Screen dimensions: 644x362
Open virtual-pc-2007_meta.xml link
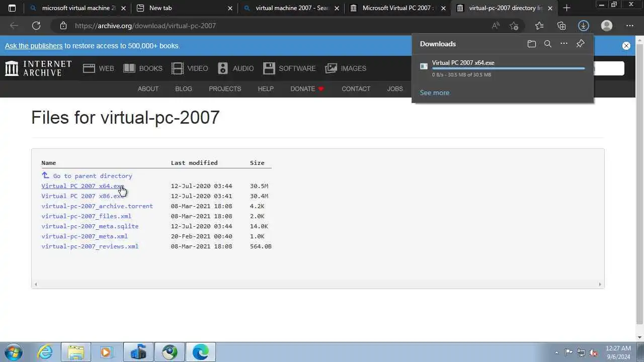pos(85,236)
